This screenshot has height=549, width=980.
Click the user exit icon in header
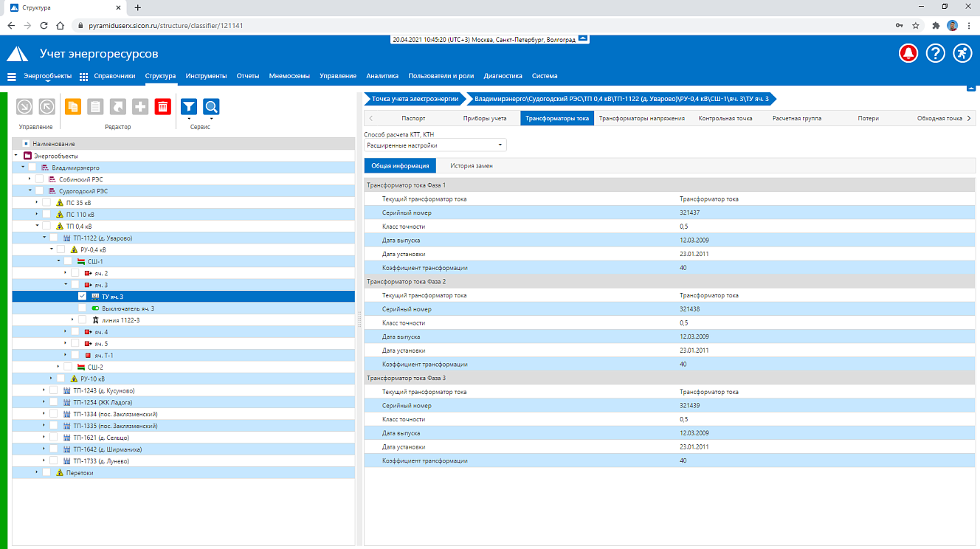coord(962,54)
